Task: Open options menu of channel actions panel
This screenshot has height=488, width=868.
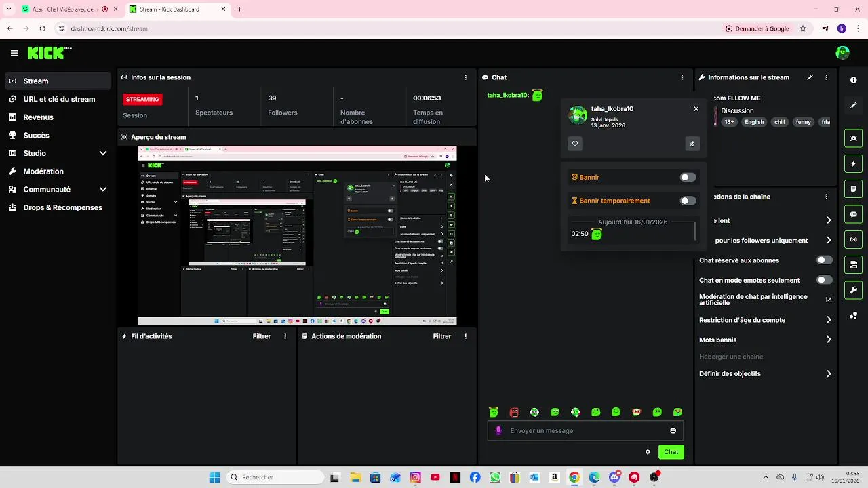Action: coord(826,197)
